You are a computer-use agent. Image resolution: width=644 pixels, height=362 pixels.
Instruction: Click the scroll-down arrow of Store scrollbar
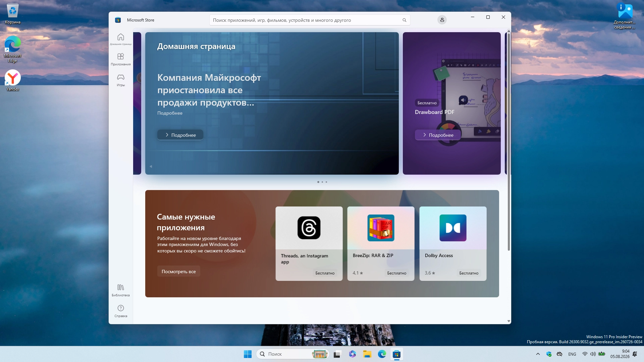[x=509, y=321]
